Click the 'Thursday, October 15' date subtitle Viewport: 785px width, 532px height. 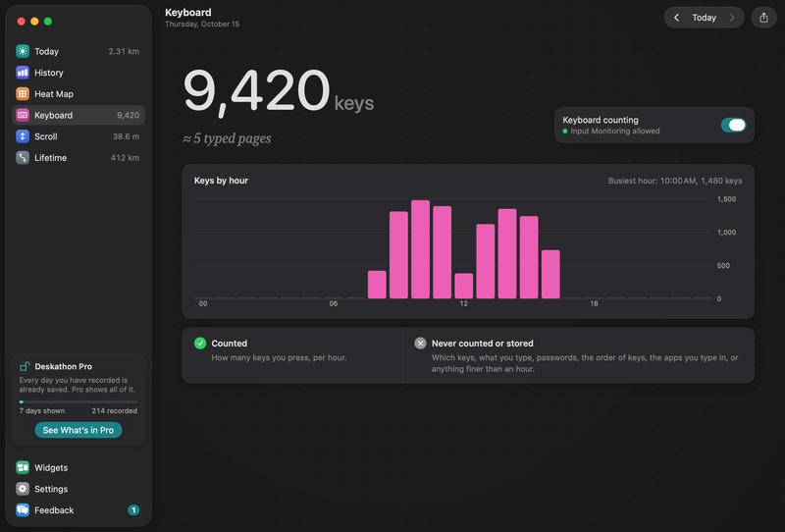pos(202,24)
